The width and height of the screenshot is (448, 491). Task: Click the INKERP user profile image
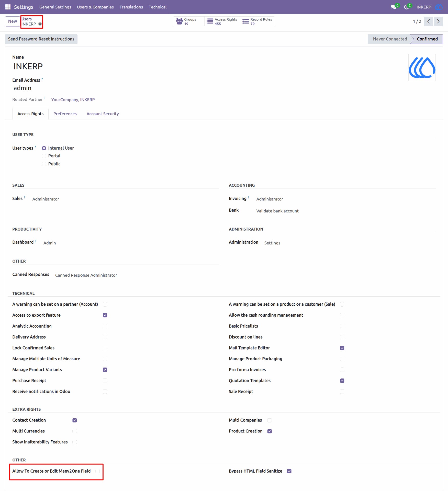click(422, 68)
